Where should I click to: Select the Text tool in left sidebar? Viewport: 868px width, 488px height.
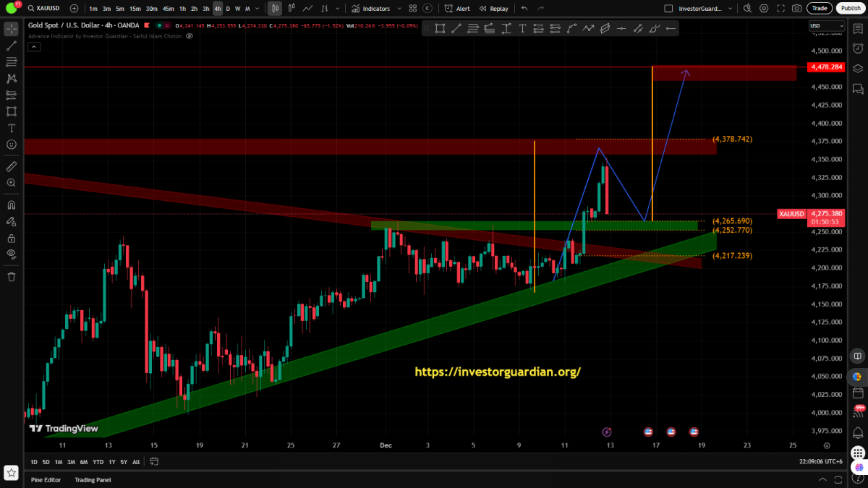tap(12, 128)
